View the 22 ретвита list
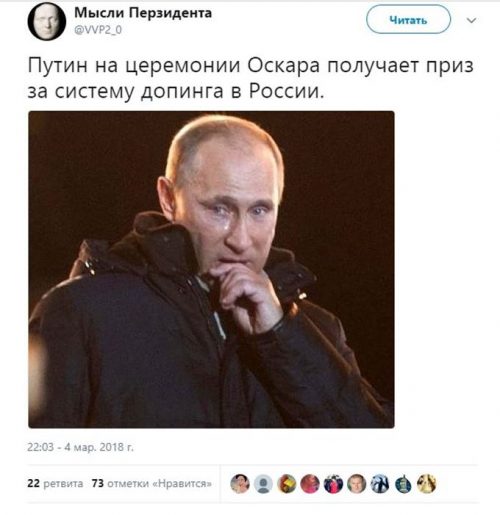The height and width of the screenshot is (515, 500). (x=55, y=483)
